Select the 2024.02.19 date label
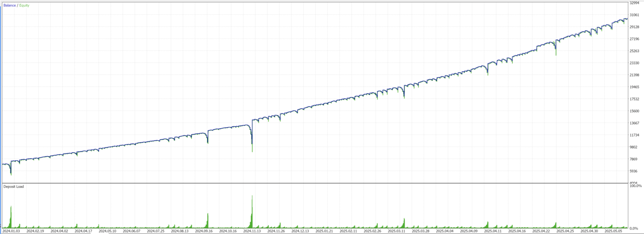Viewport: 644px width, 234px height. (x=35, y=231)
